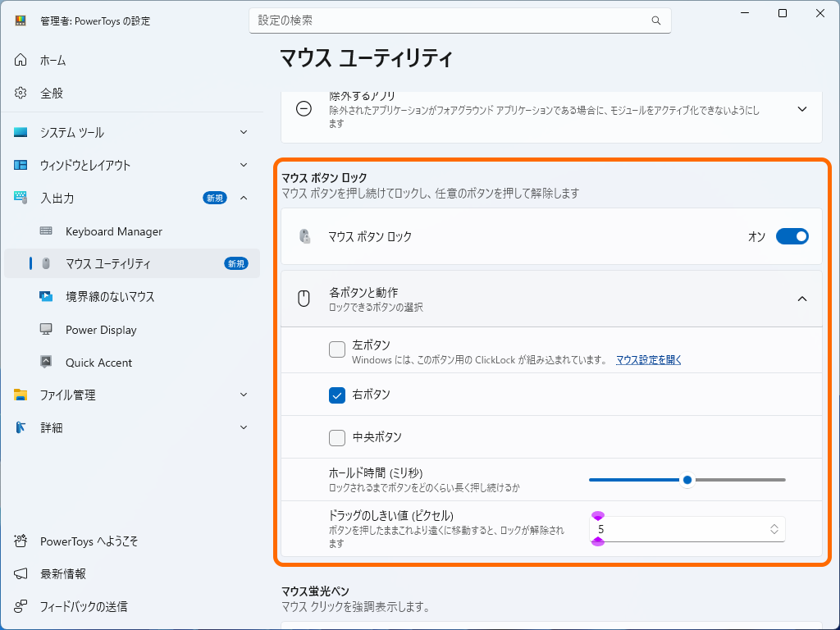Viewport: 840px width, 630px height.
Task: Select マウス ユーティリティ in sidebar
Action: [132, 263]
